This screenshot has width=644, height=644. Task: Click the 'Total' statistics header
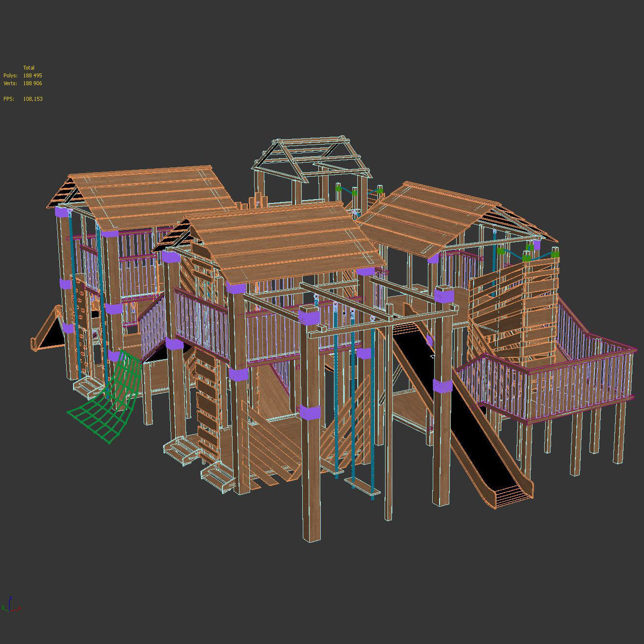pyautogui.click(x=29, y=68)
